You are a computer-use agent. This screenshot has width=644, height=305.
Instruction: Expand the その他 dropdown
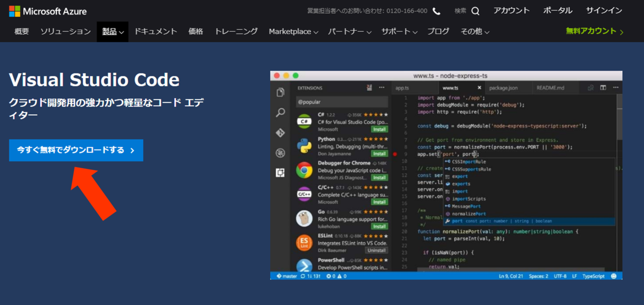click(x=475, y=31)
